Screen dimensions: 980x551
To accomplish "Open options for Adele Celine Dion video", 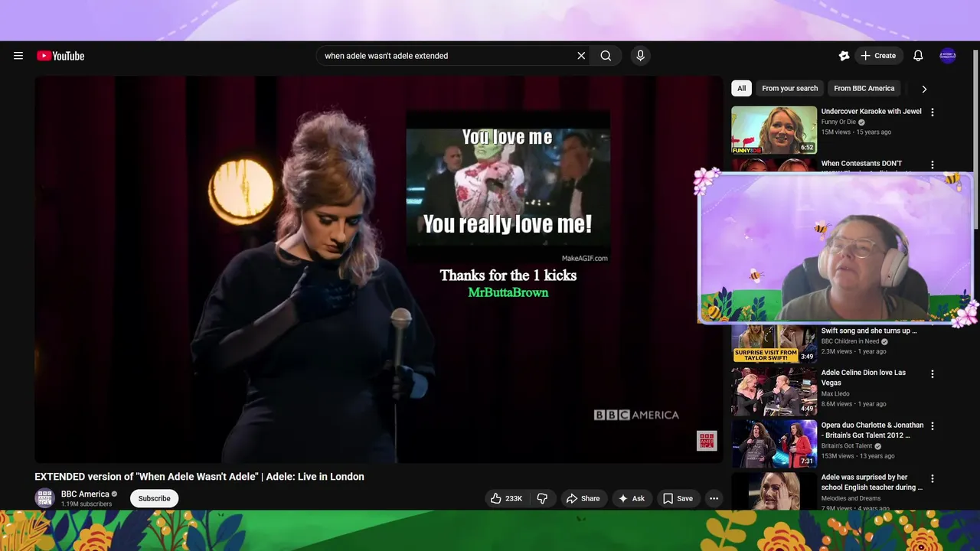I will pos(933,374).
